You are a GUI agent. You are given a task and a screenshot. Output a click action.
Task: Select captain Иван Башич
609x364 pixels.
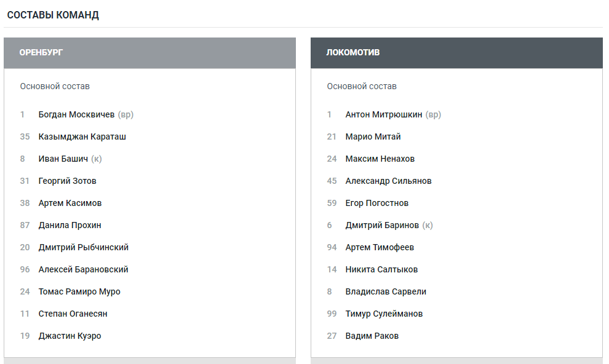pyautogui.click(x=63, y=159)
